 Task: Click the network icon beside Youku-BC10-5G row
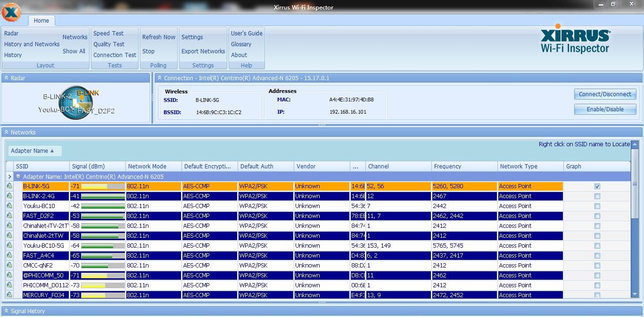[9, 246]
